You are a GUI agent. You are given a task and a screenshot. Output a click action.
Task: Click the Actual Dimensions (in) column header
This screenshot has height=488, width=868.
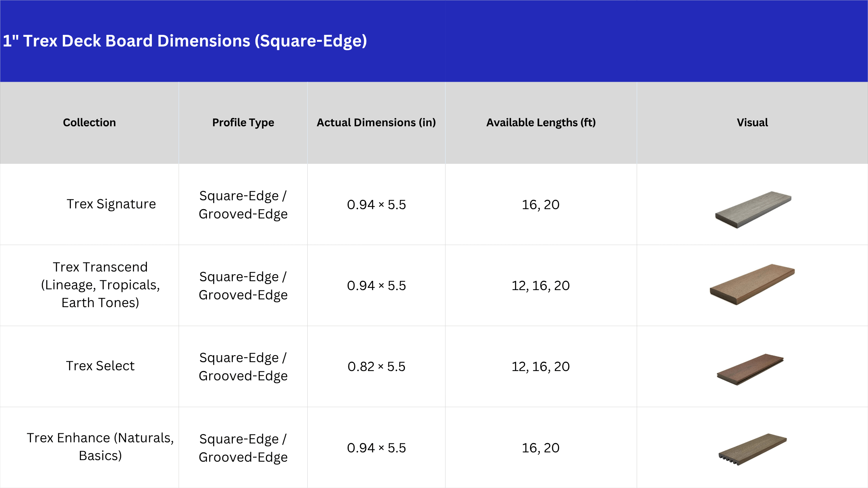[376, 123]
